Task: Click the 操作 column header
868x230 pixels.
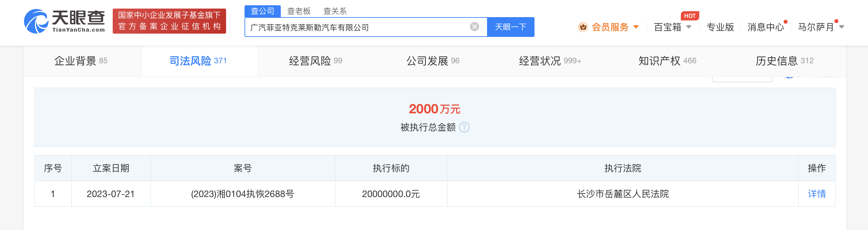Action: pos(817,168)
